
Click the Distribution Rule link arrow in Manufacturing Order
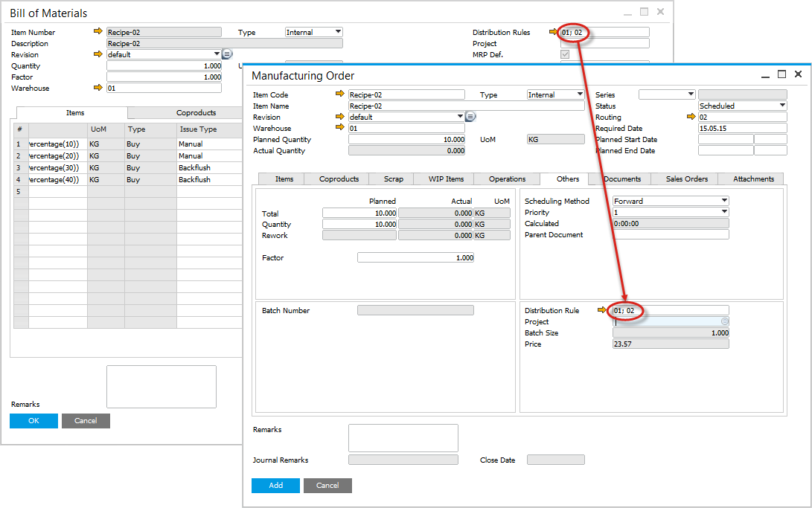click(x=603, y=310)
